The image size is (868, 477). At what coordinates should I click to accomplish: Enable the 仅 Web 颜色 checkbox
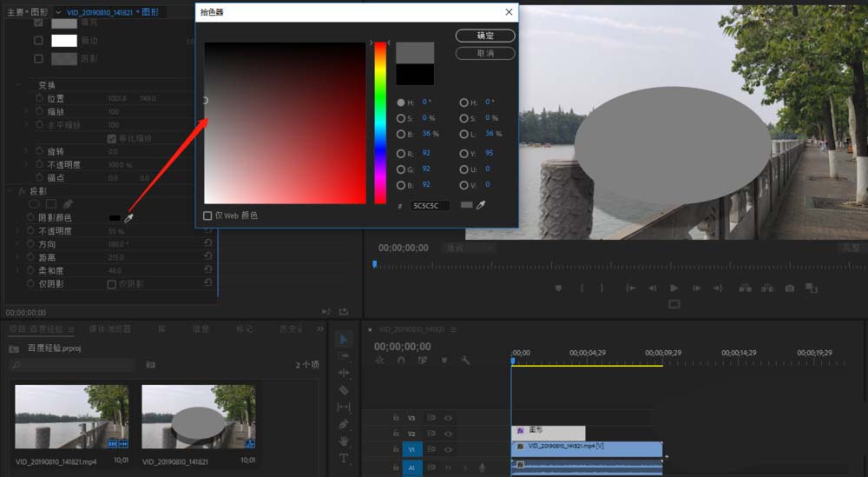pyautogui.click(x=207, y=215)
